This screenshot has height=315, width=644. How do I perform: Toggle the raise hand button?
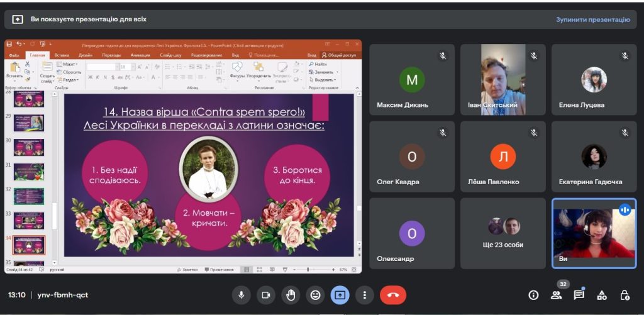click(291, 295)
